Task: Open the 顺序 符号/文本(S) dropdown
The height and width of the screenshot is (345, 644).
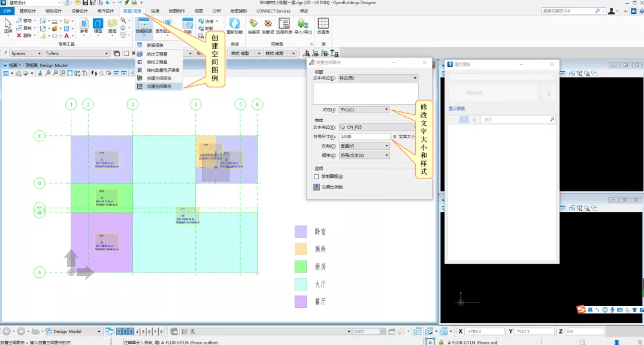Action: click(x=364, y=155)
